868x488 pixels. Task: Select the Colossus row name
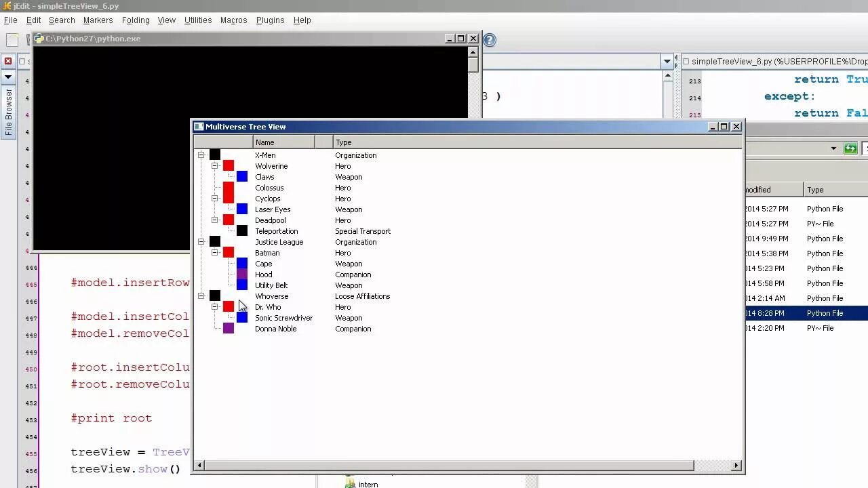pos(269,188)
